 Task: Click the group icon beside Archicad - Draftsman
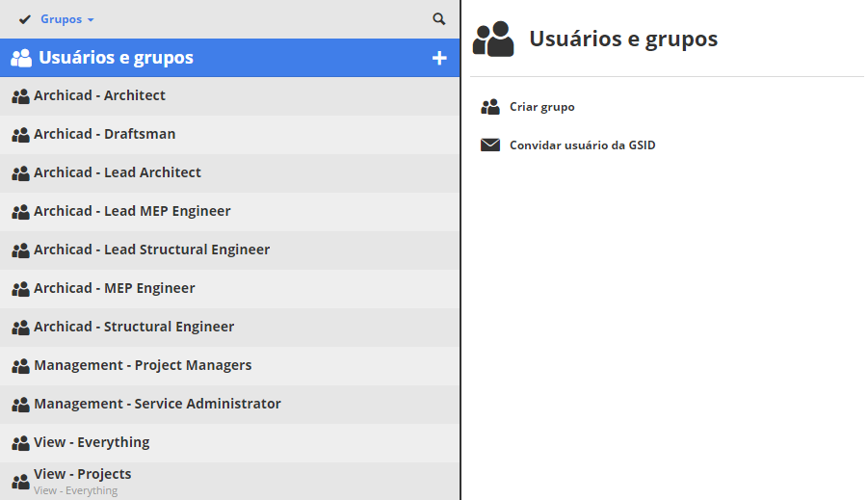pos(20,135)
